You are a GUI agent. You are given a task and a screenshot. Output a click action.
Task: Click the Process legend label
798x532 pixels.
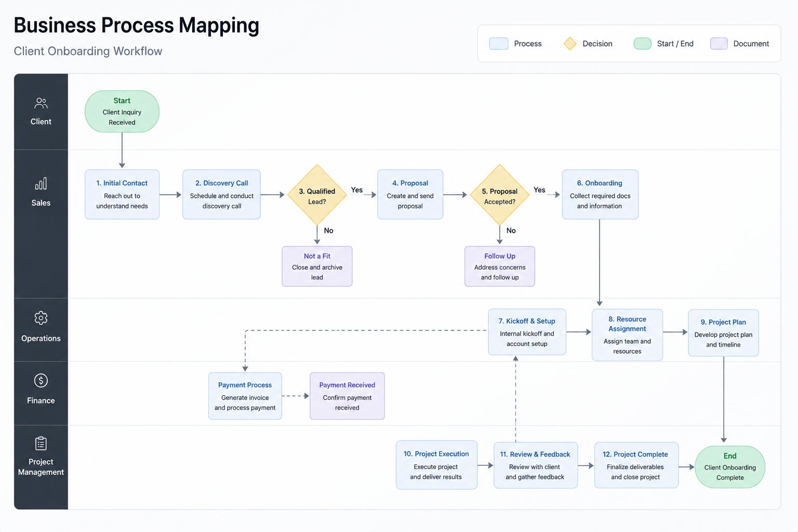pyautogui.click(x=528, y=44)
